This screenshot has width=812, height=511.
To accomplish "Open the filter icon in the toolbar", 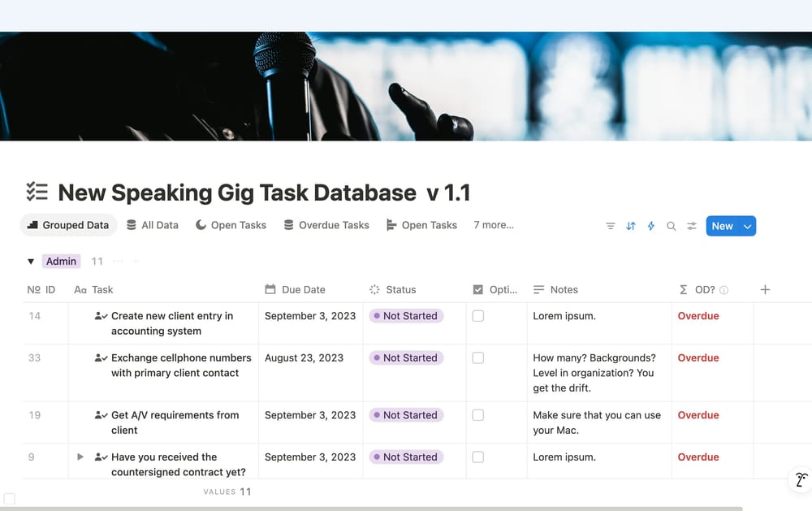I will 611,226.
